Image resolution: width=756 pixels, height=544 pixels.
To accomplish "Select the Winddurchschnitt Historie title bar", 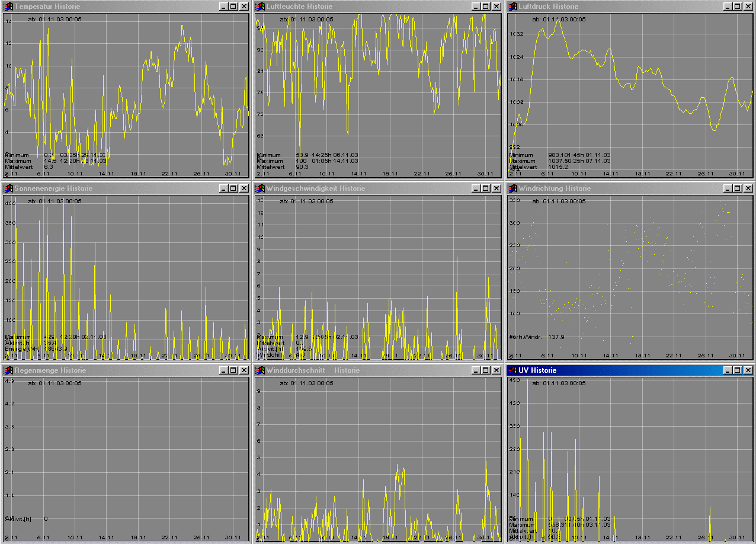I will coord(403,370).
